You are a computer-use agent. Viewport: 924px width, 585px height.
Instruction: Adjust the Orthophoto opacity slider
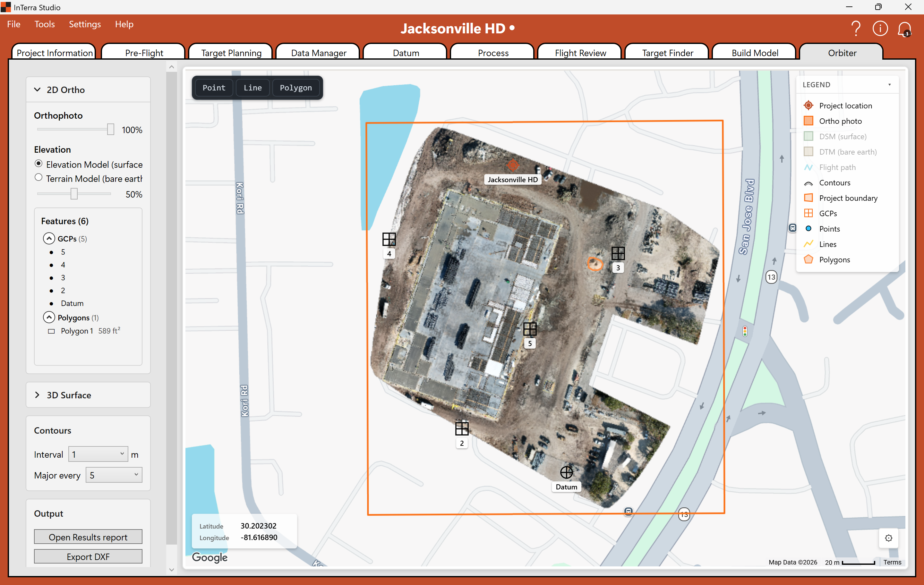coord(110,129)
